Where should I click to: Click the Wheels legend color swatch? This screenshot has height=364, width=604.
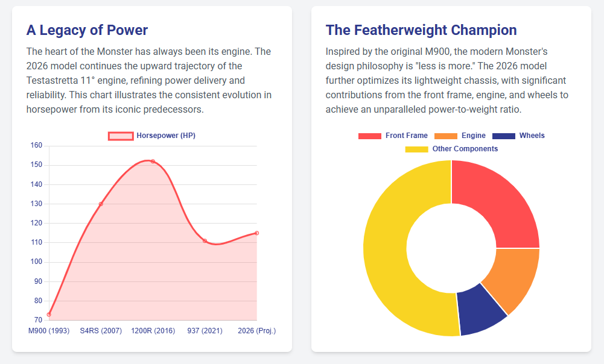504,136
